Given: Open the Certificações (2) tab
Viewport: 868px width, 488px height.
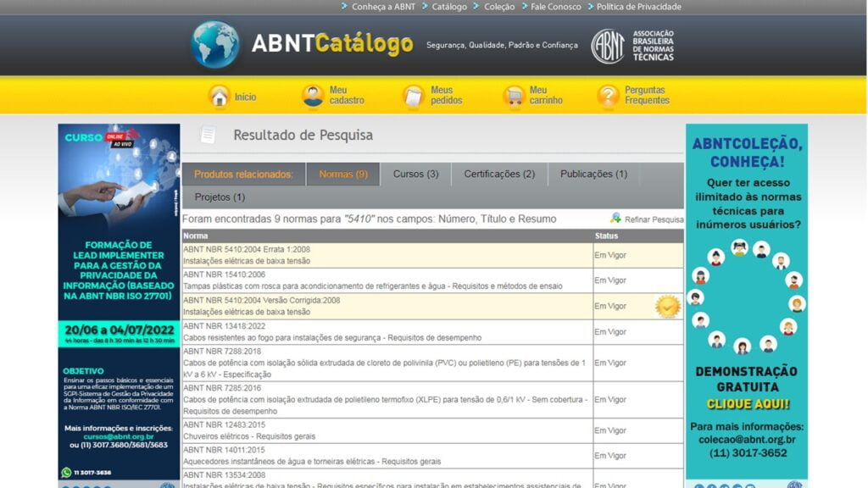Looking at the screenshot, I should (x=498, y=174).
